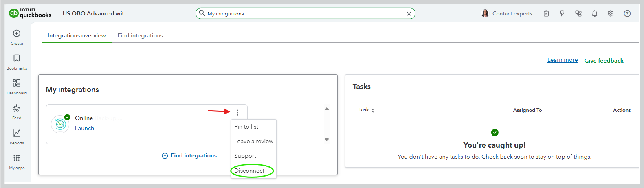
Task: Go to Dashboard in the sidebar
Action: pos(17,83)
